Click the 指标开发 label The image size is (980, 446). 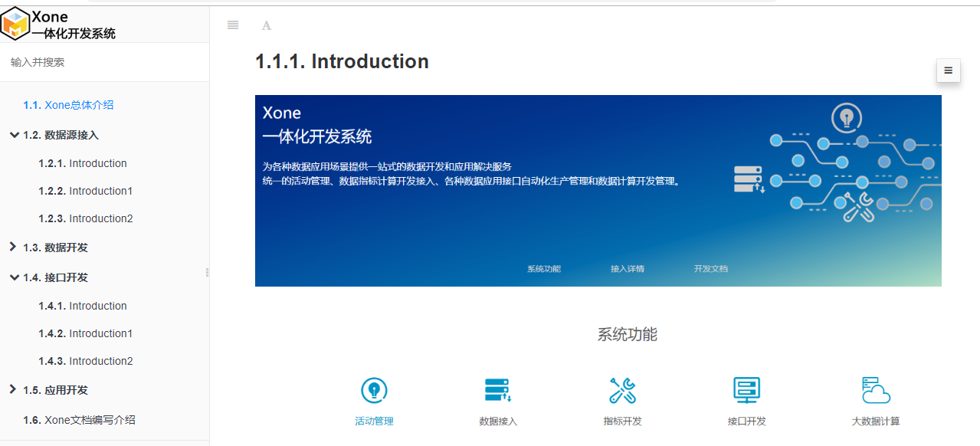click(622, 421)
